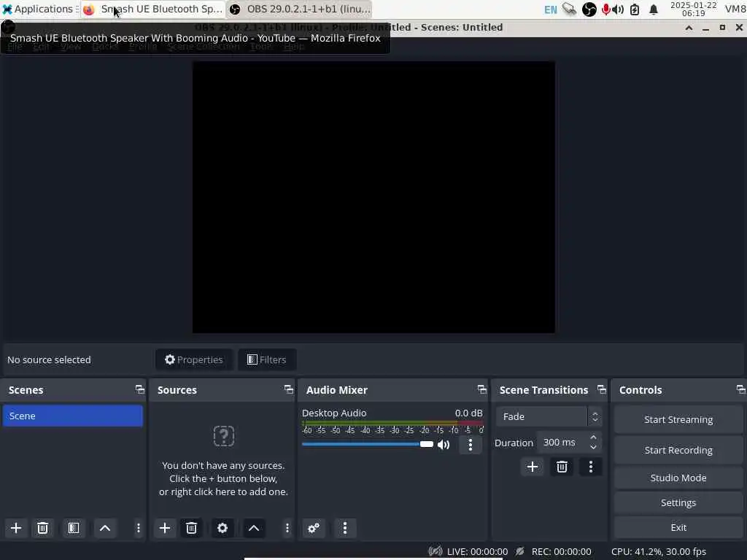Click Desktop Audio '0.0 dB' value
747x560 pixels.
(469, 413)
